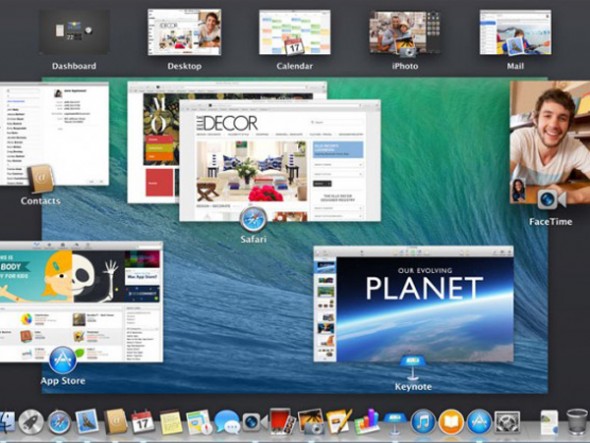Image resolution: width=590 pixels, height=443 pixels.
Task: Open Messages speech bubble icon in Dock
Action: pyautogui.click(x=227, y=422)
